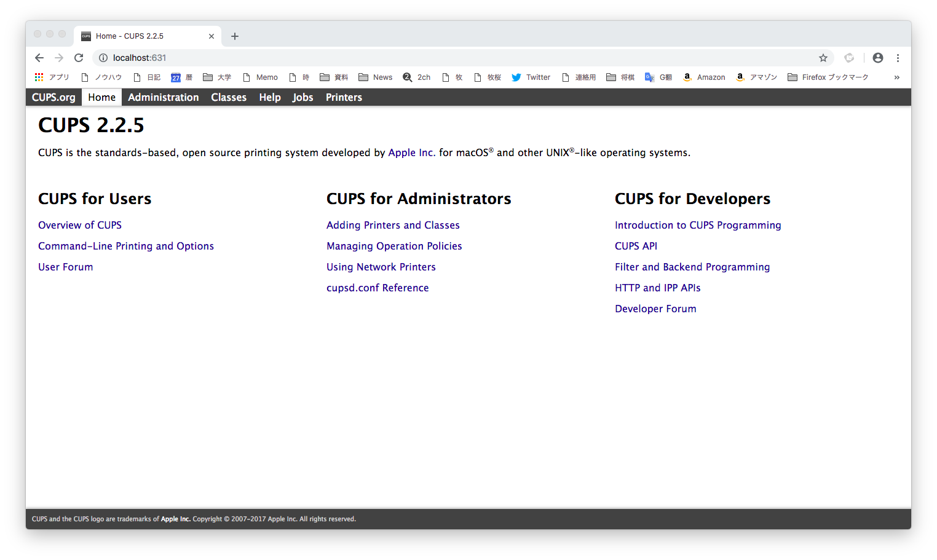This screenshot has height=560, width=937.
Task: Open Managing Operation Policies link
Action: click(394, 246)
